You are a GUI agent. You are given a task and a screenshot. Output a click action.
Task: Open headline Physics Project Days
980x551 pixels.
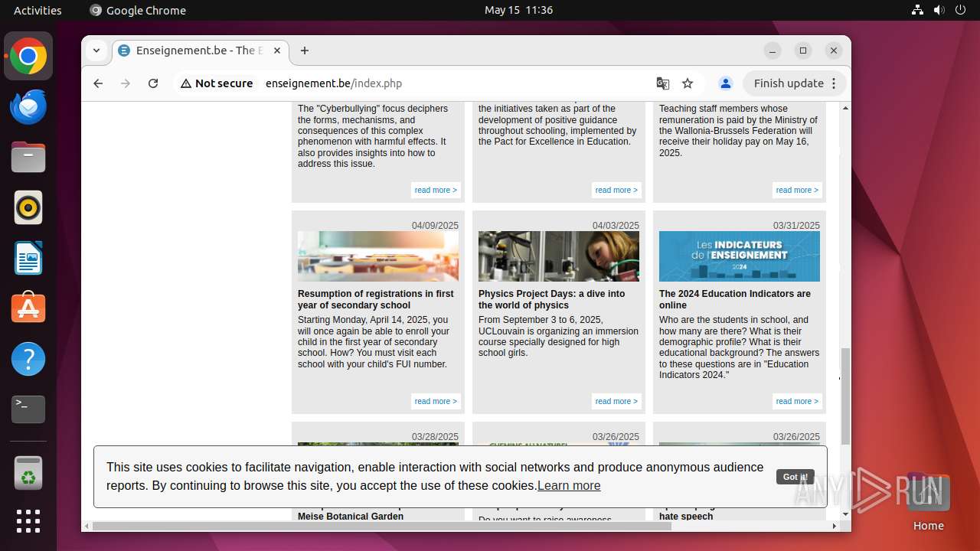[x=551, y=299]
